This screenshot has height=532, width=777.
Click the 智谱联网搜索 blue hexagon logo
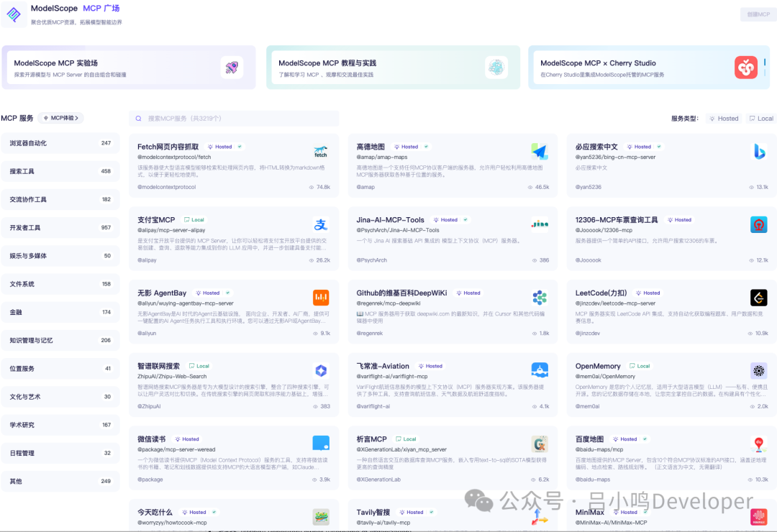321,370
